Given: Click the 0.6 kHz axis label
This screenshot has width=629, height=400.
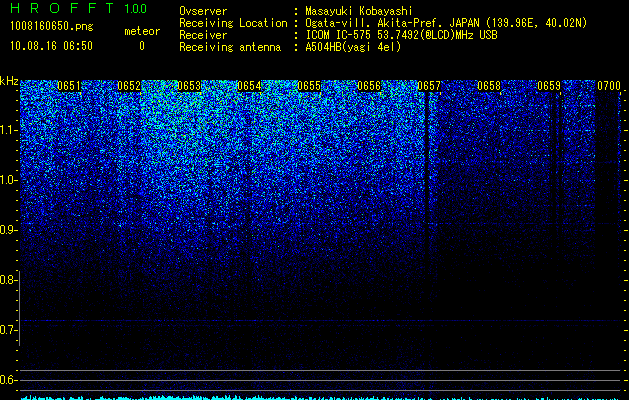Looking at the screenshot, I should (x=8, y=380).
